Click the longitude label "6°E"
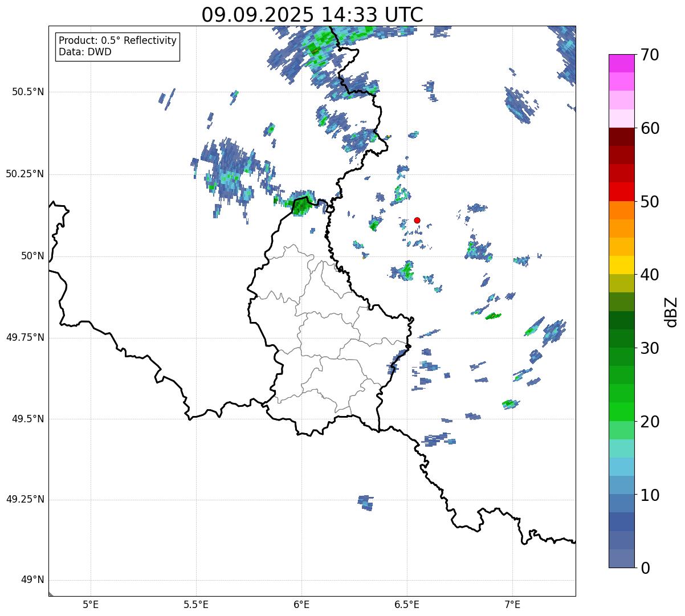The width and height of the screenshot is (685, 616). pos(301,605)
